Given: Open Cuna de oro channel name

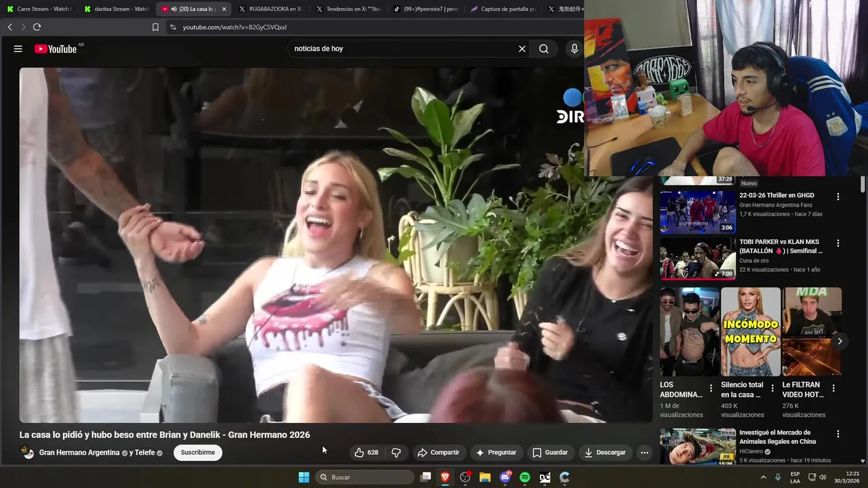Looking at the screenshot, I should tap(754, 260).
